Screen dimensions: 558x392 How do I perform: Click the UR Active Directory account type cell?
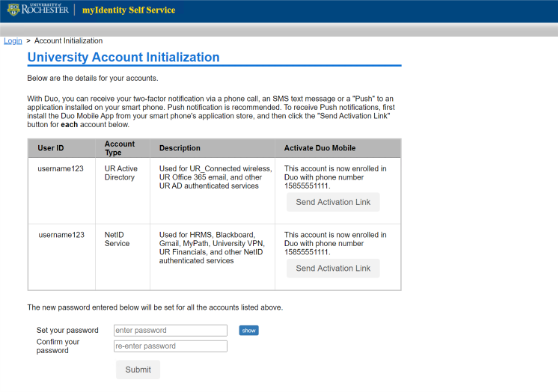[121, 173]
